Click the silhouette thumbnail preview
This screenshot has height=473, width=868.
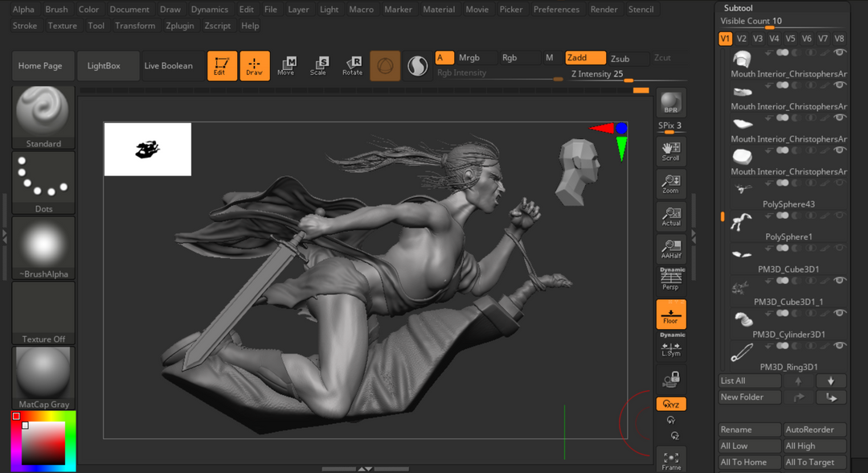(148, 149)
